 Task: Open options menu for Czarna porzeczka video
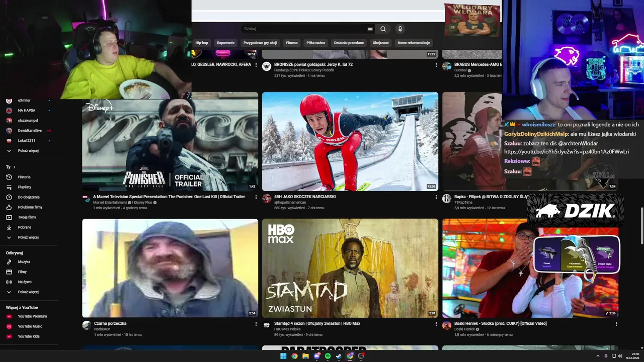[256, 324]
